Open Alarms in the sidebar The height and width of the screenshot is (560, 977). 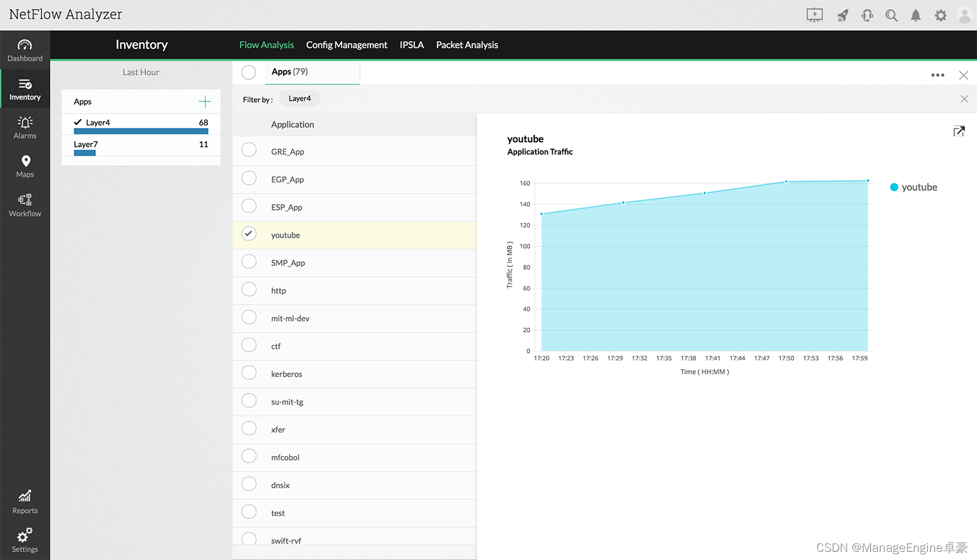coord(25,128)
